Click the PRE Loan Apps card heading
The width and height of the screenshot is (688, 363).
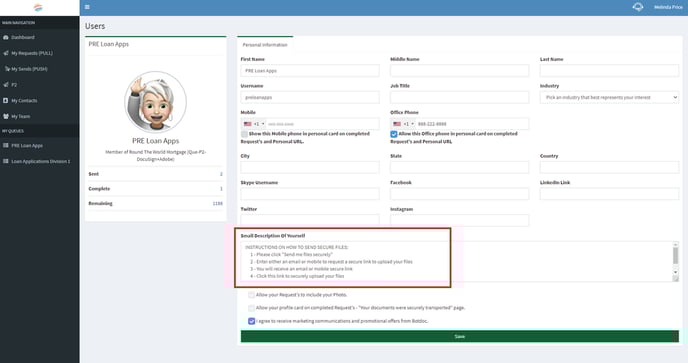coord(108,44)
